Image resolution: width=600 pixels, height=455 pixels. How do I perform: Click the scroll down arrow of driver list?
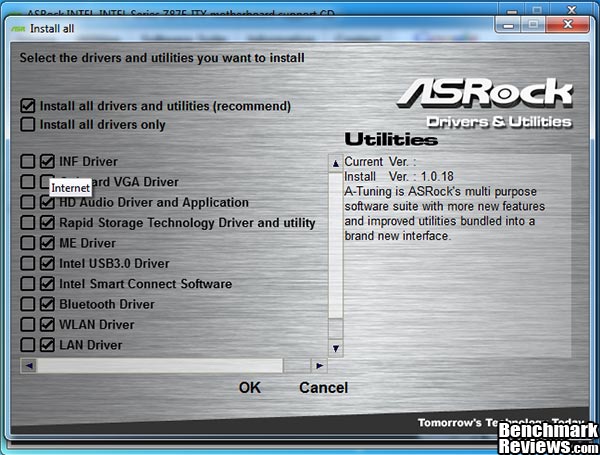pos(336,349)
